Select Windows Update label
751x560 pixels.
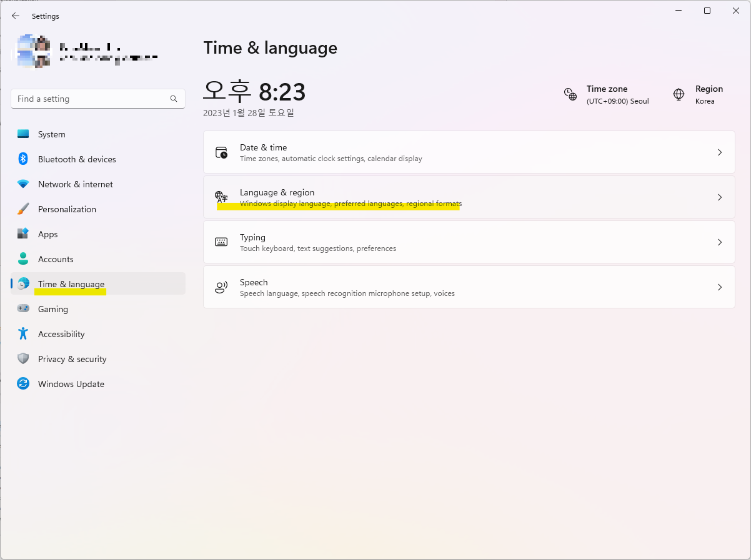click(71, 384)
